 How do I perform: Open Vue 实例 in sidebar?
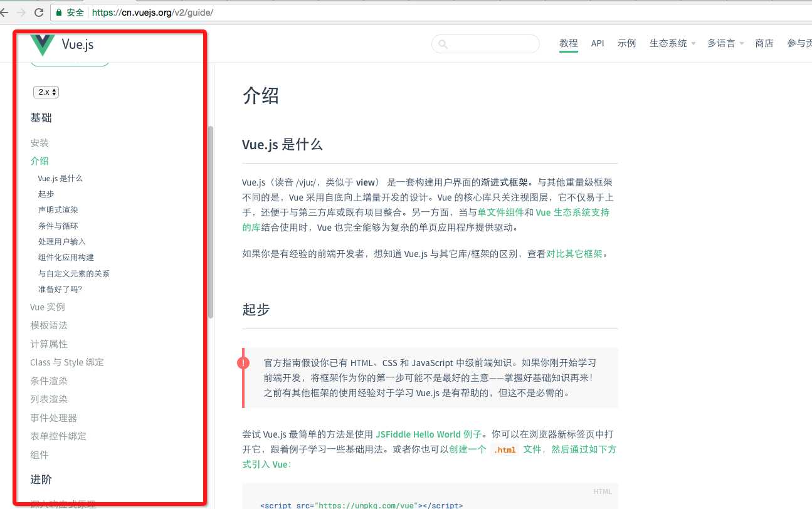tap(48, 307)
